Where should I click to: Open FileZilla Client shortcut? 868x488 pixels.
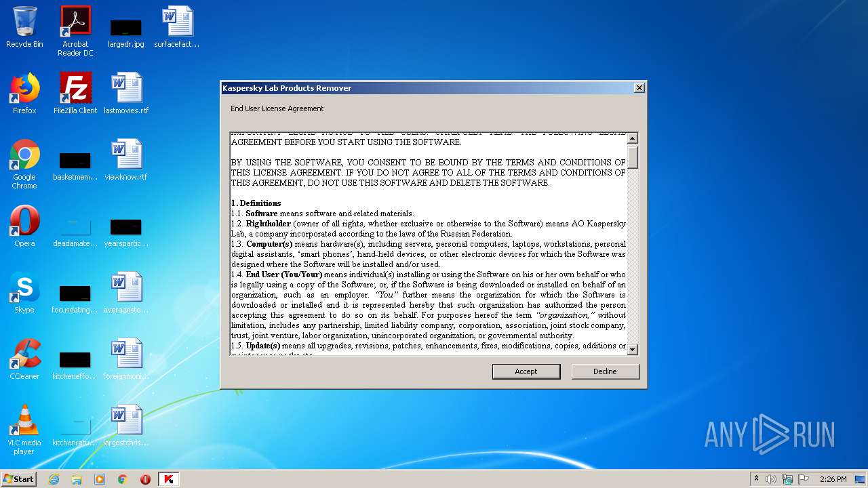[75, 94]
